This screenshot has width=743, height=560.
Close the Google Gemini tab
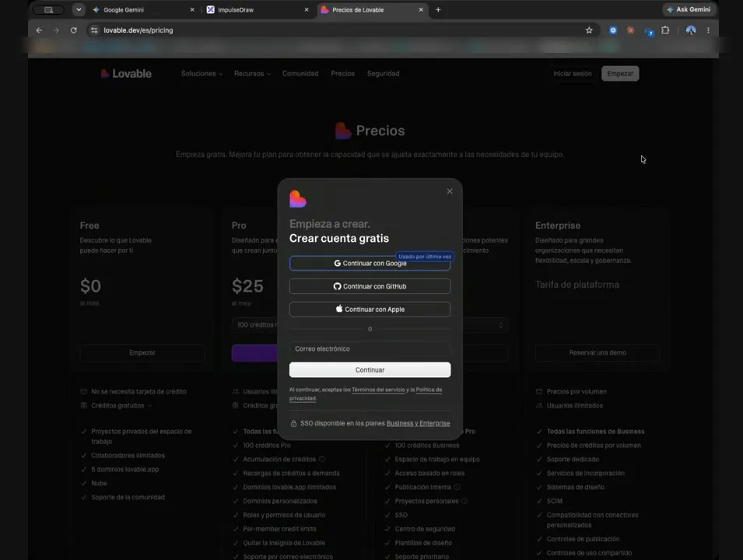point(192,9)
